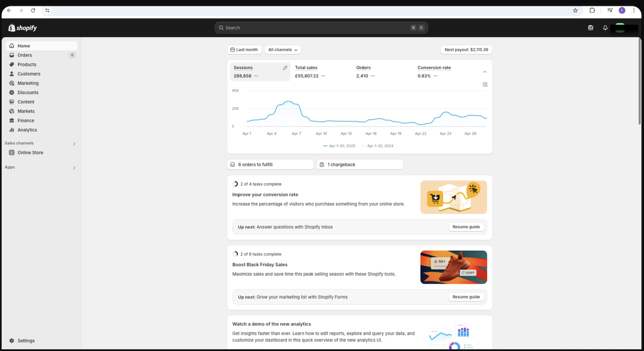
Task: Open the Marketing section
Action: pos(42,83)
